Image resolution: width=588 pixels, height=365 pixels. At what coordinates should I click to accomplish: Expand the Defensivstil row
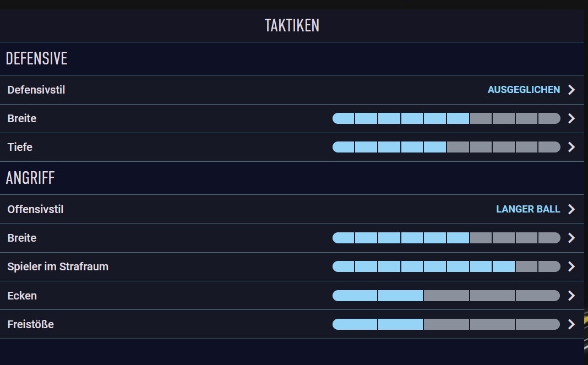click(x=292, y=90)
